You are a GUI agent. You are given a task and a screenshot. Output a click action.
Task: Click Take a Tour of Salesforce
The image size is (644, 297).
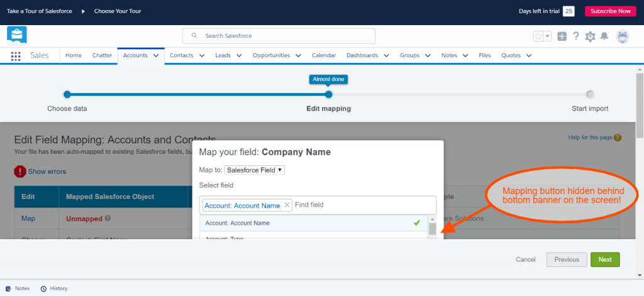coord(40,11)
